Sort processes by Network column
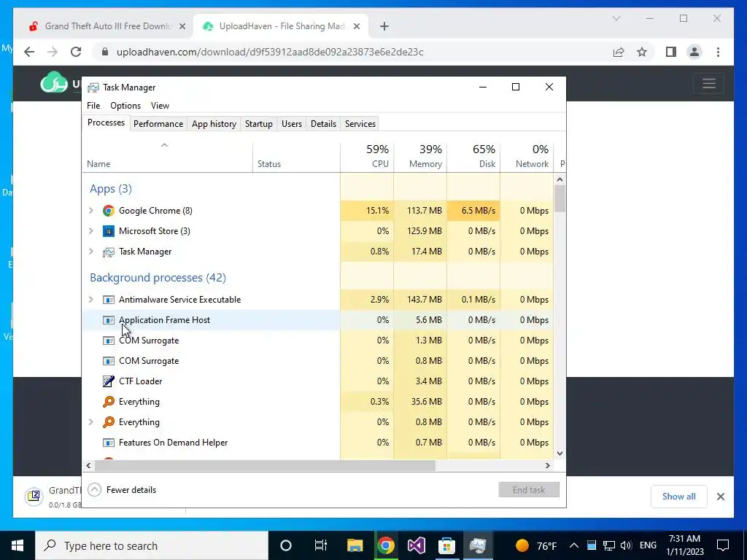Viewport: 747px width, 560px height. (527, 157)
